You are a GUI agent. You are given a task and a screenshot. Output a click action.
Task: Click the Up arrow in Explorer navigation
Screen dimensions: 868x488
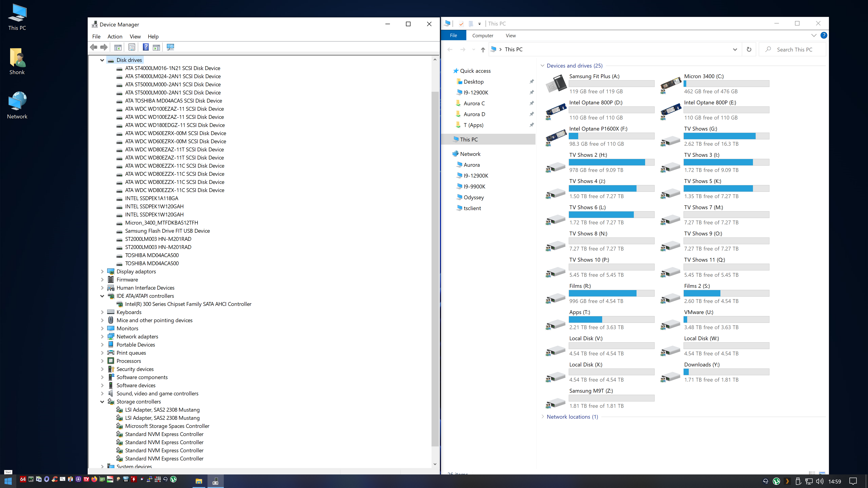(x=483, y=49)
